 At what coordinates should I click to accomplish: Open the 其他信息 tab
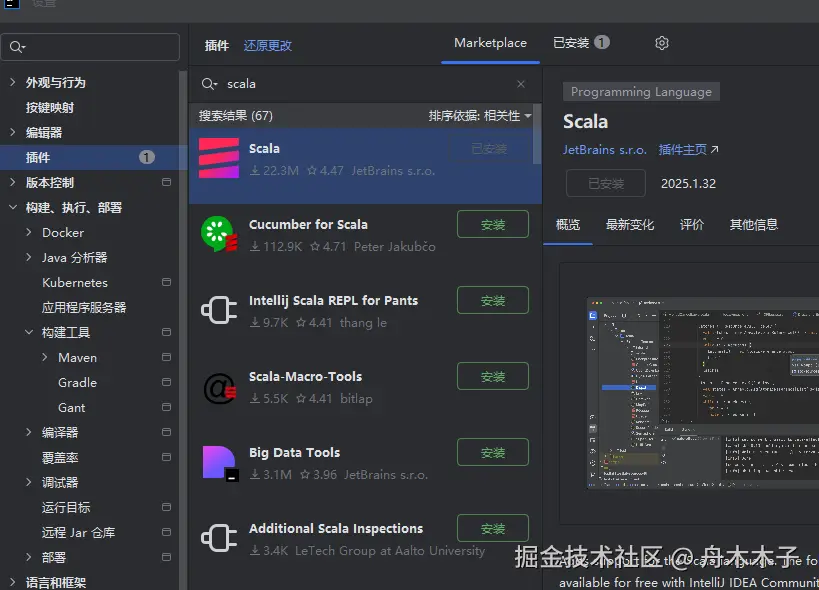[x=754, y=225]
